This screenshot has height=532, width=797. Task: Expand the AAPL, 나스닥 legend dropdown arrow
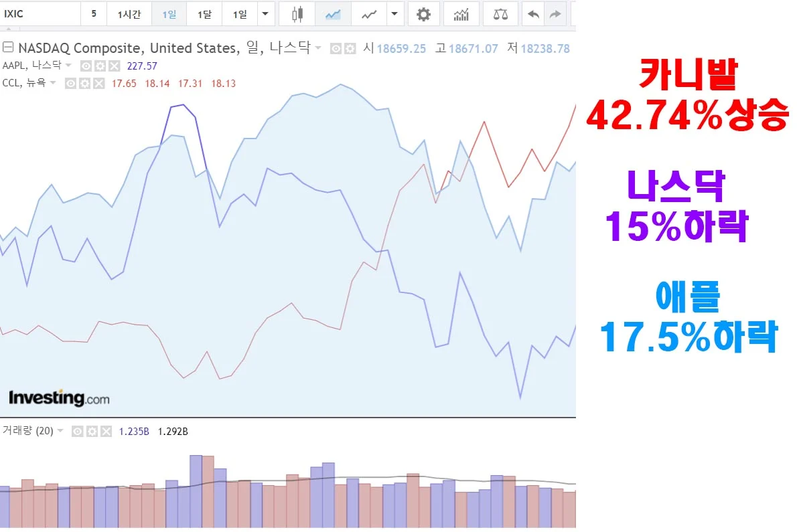coord(68,66)
